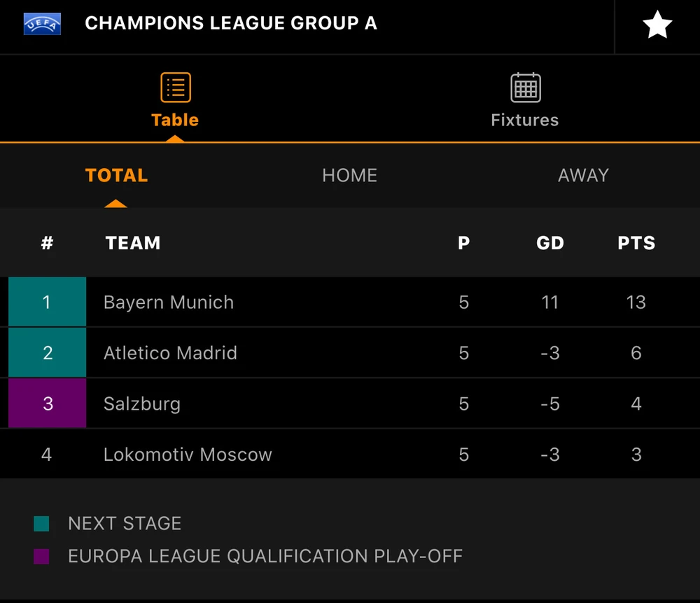
Task: Tap the Fixtures calendar icon
Action: pos(525,88)
